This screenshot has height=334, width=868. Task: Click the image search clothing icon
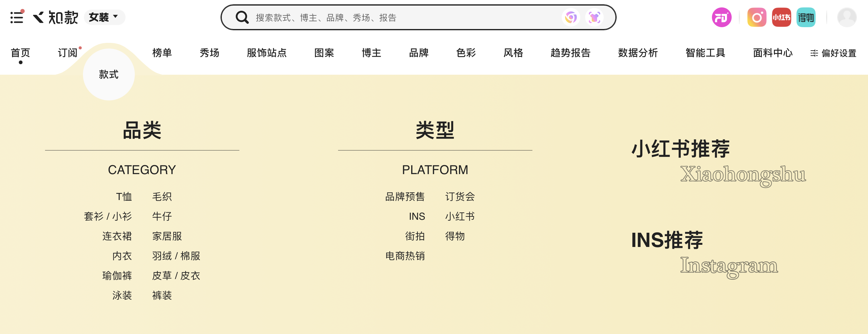(594, 17)
